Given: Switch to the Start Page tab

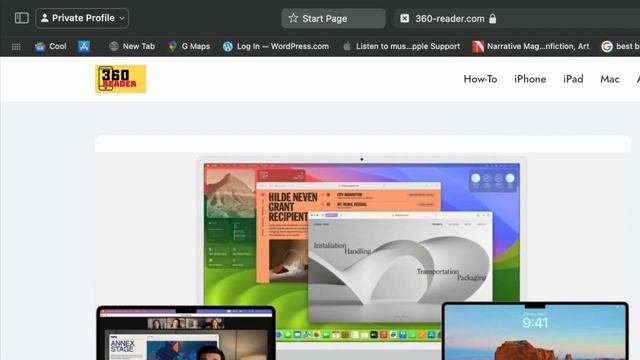Looking at the screenshot, I should coord(333,18).
